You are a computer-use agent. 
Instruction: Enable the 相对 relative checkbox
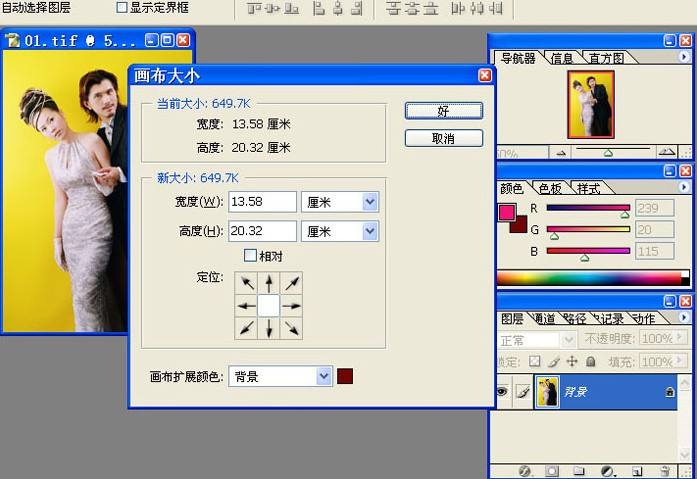click(x=250, y=255)
